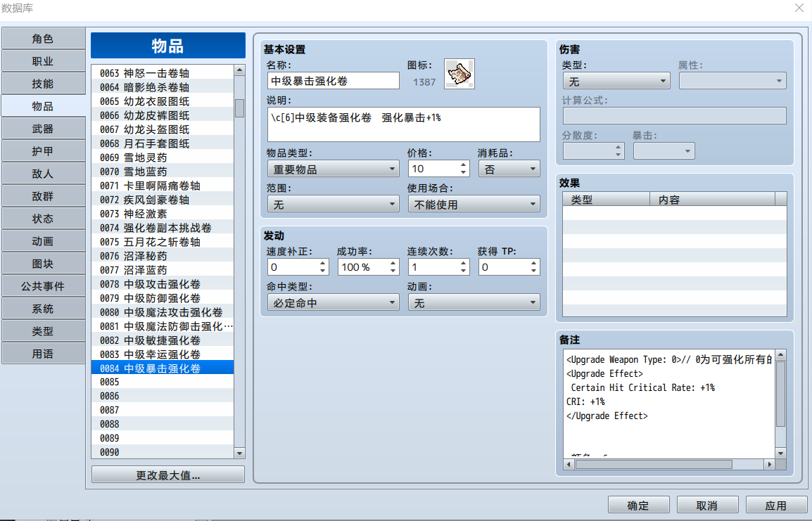This screenshot has height=521, width=812.
Task: Click the item list scroll-down arrow
Action: point(239,454)
